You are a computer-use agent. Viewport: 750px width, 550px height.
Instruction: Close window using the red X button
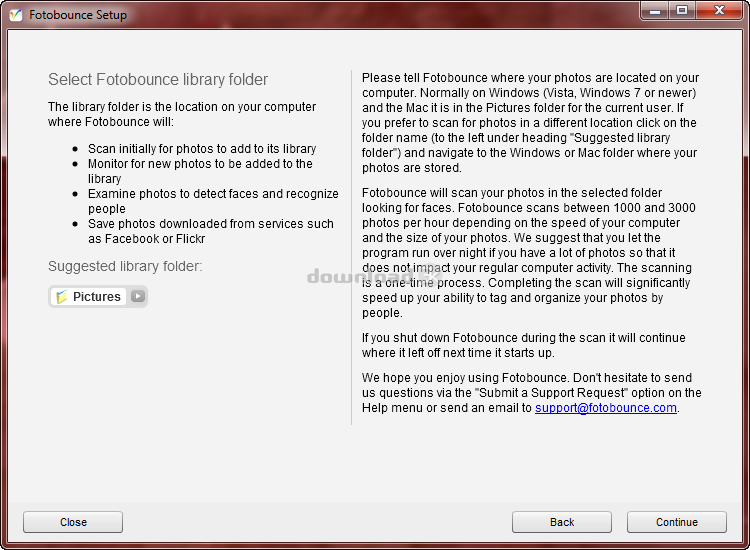(x=718, y=11)
